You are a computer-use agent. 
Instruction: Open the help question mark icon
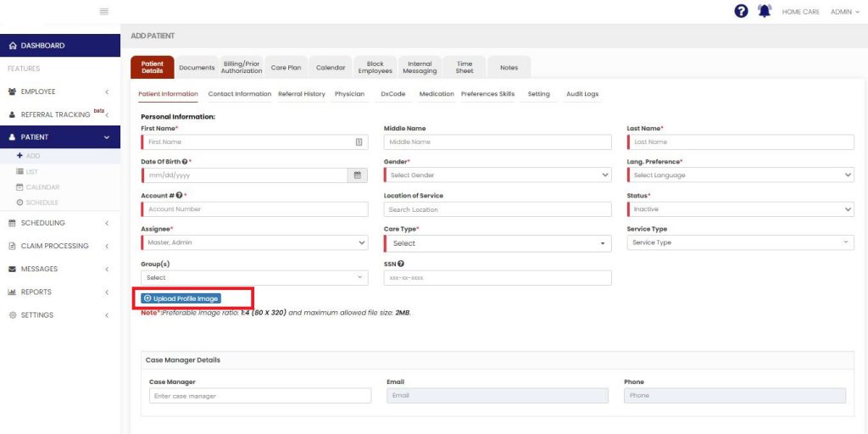point(741,11)
